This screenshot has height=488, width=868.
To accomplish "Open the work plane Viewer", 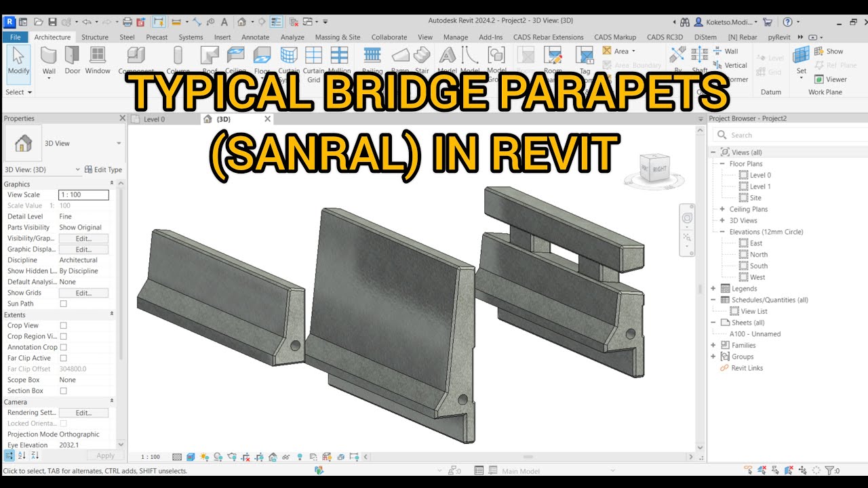I will (830, 79).
